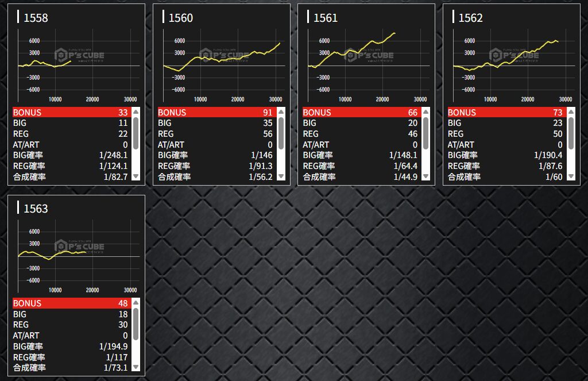Select the red BONUS row in machine 1560
The height and width of the screenshot is (381, 588).
click(x=215, y=113)
